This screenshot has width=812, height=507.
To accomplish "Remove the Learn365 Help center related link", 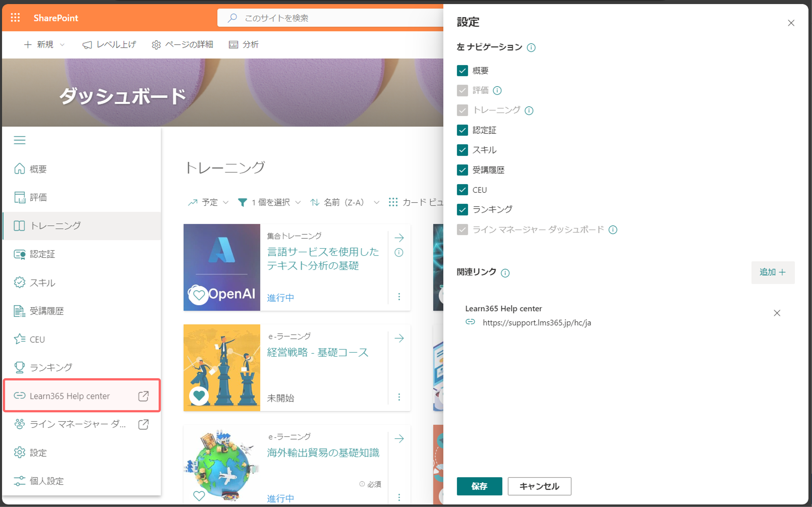I will (777, 313).
